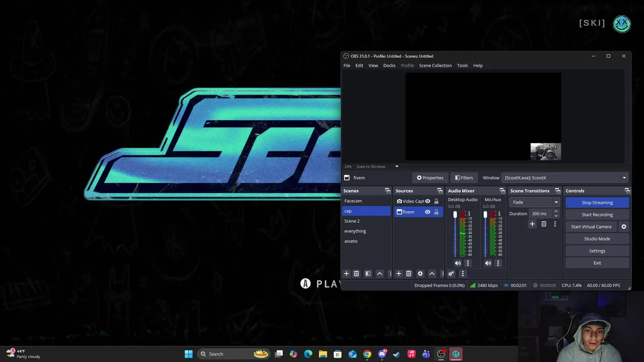Open scene filters icon in Scenes panel
Screen dimensions: 644x362
(368, 274)
